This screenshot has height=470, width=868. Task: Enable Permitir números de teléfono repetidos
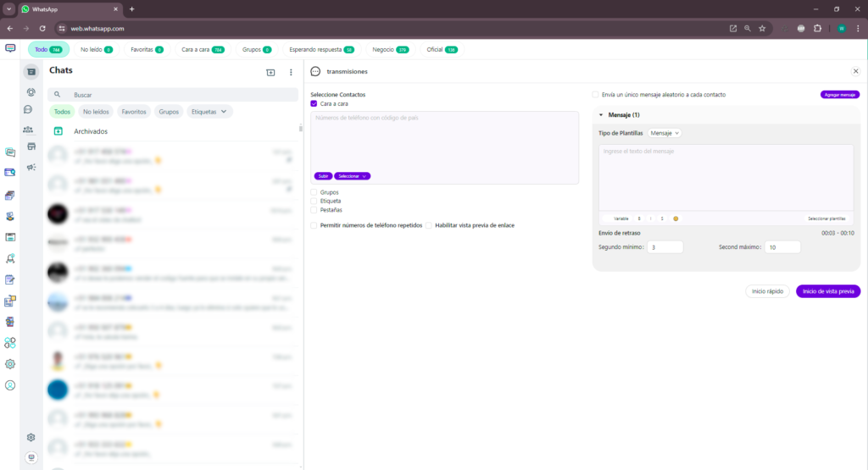tap(314, 225)
